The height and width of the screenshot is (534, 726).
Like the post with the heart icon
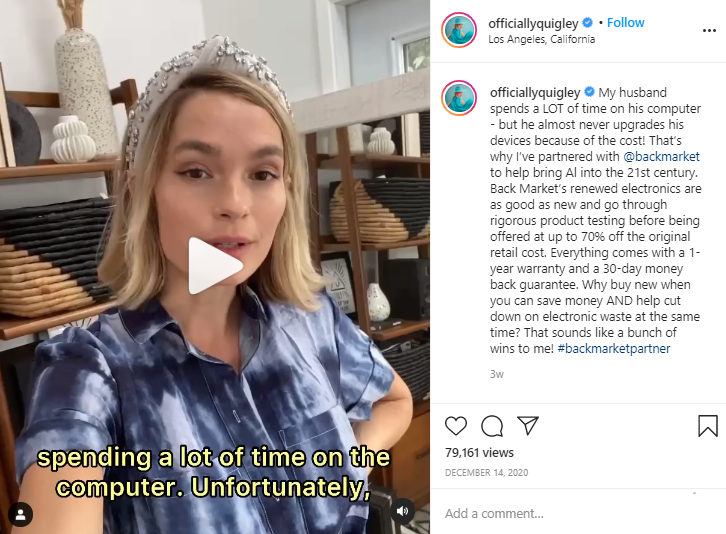(456, 426)
